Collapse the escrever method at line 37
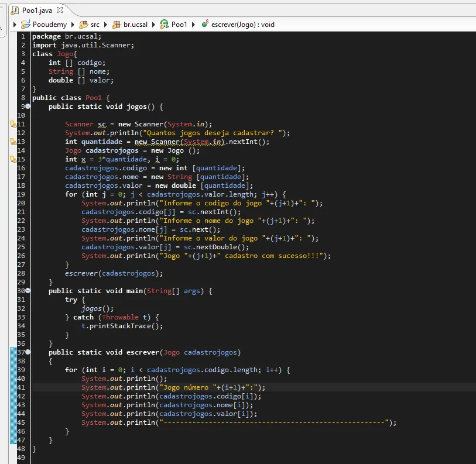The image size is (476, 464). point(28,352)
